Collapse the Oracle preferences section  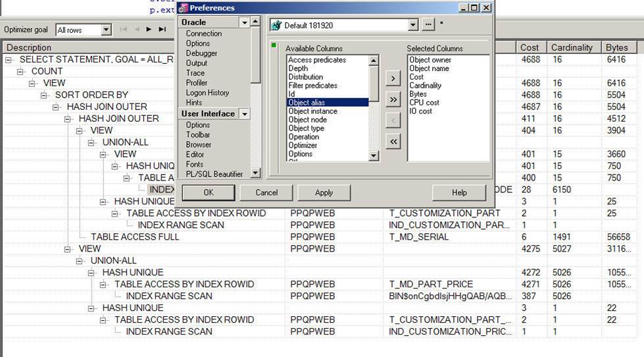pos(244,22)
